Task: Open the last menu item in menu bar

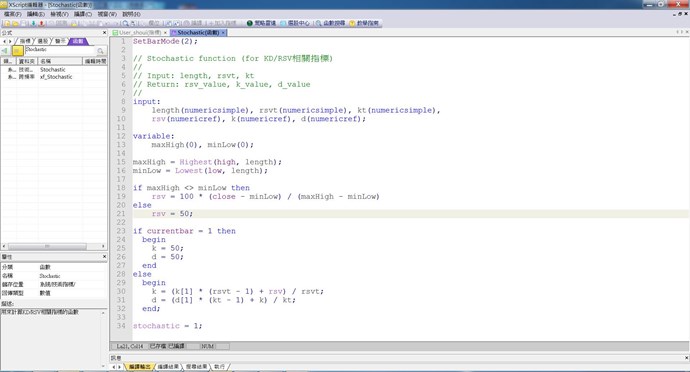Action: tap(131, 14)
